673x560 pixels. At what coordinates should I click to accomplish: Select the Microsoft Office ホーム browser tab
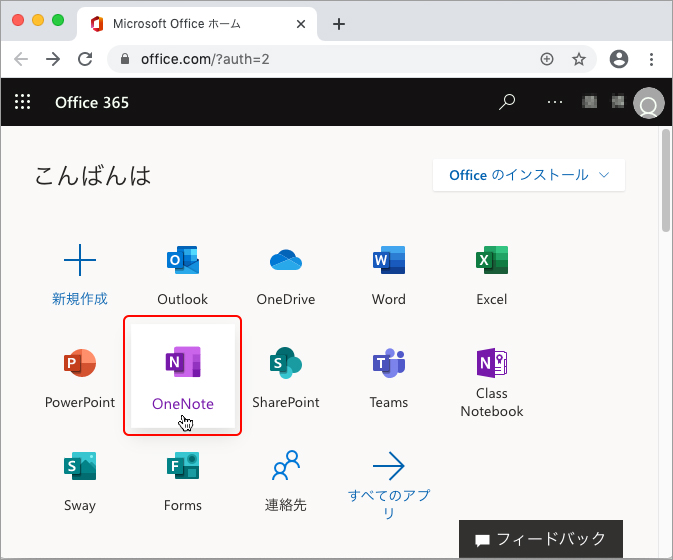pyautogui.click(x=190, y=24)
